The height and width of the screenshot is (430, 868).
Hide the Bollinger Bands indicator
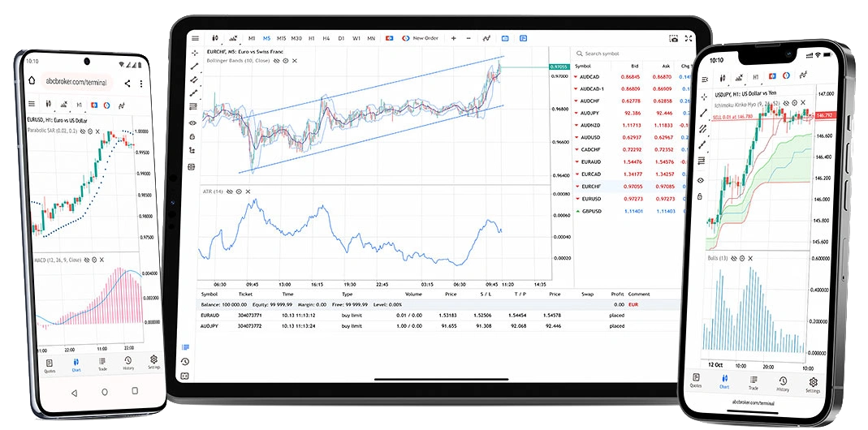277,60
